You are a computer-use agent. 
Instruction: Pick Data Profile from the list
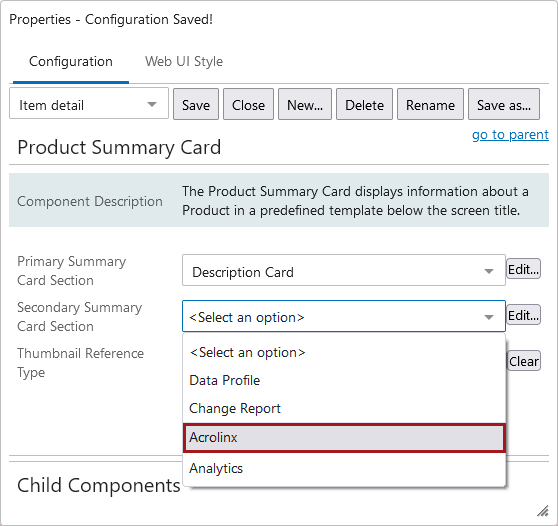click(344, 380)
